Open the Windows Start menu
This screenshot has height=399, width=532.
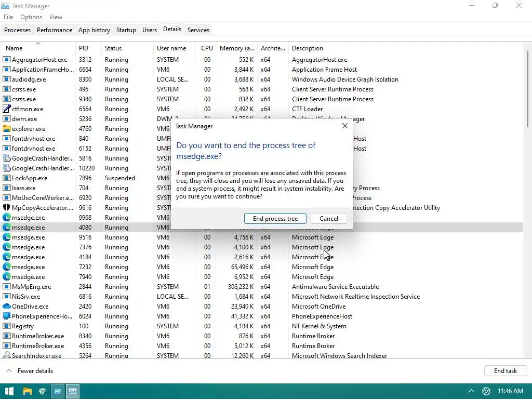coord(9,391)
